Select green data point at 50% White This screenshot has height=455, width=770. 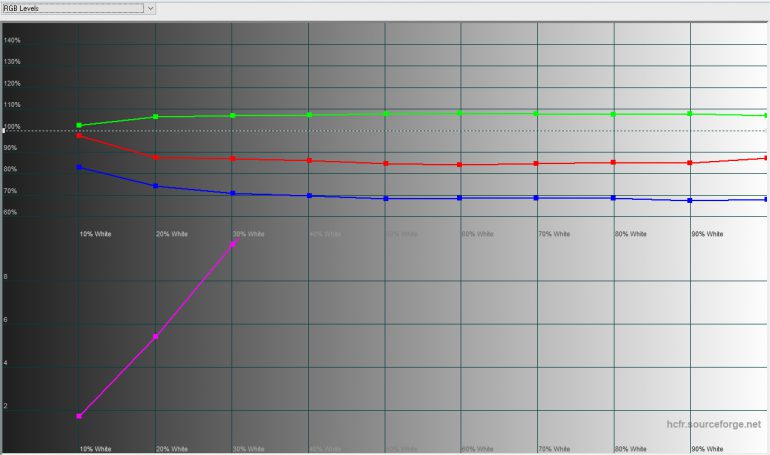pyautogui.click(x=386, y=114)
